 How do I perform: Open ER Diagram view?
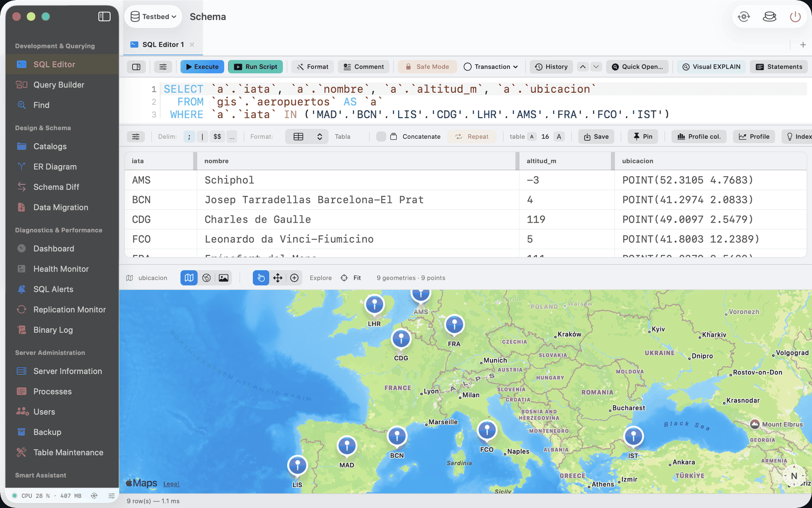62,167
